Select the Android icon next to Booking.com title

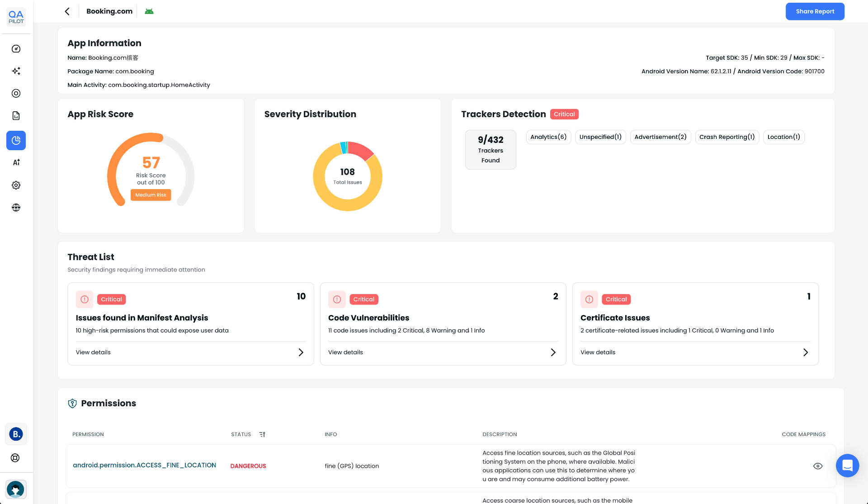click(x=149, y=11)
